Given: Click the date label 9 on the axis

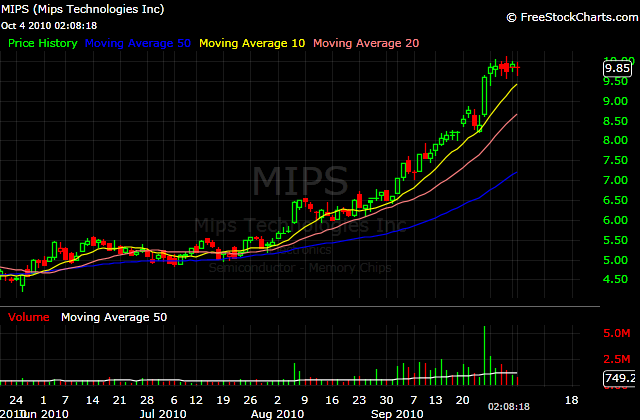Looking at the screenshot, I should [x=304, y=400].
